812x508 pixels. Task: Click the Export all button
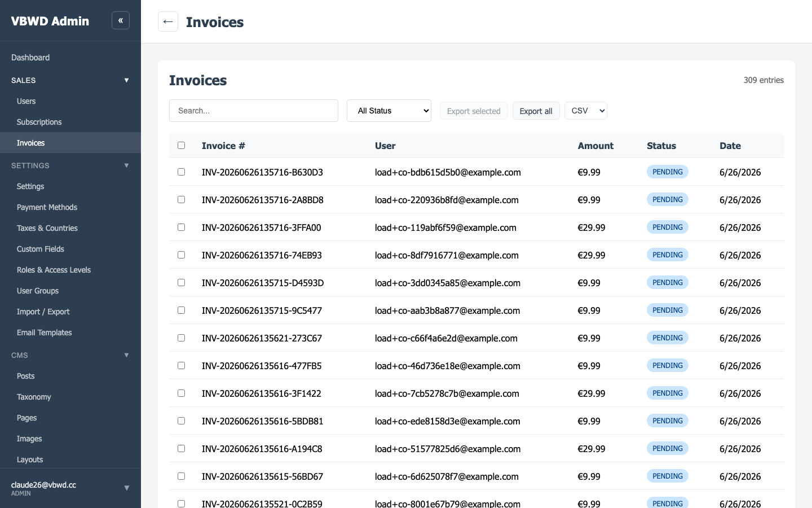[x=536, y=111]
